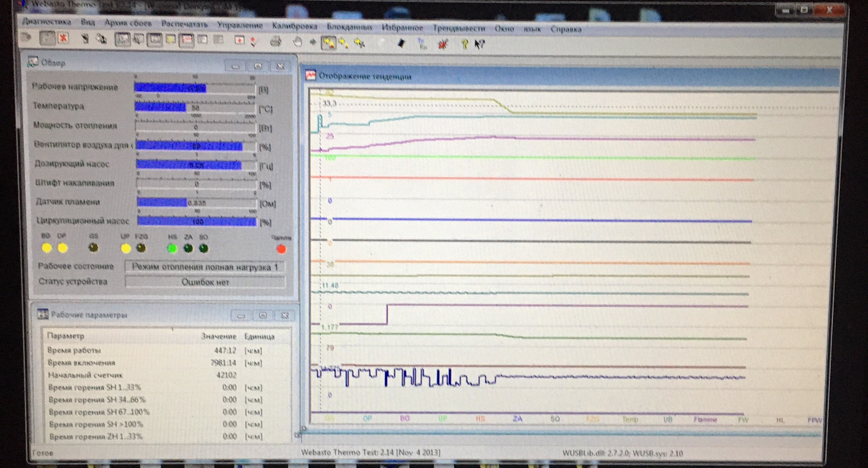
Task: Click the Webasto Thermo Test version text
Action: [x=371, y=453]
